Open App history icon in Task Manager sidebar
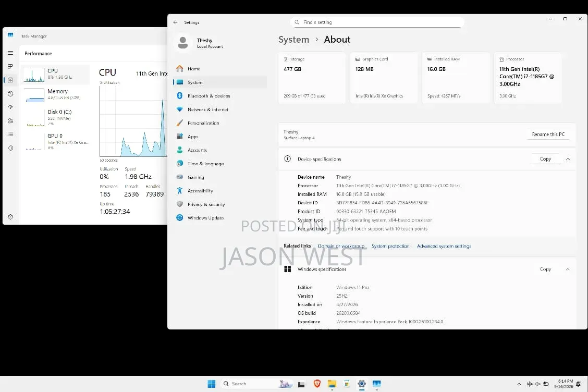The image size is (588, 392). (10, 94)
